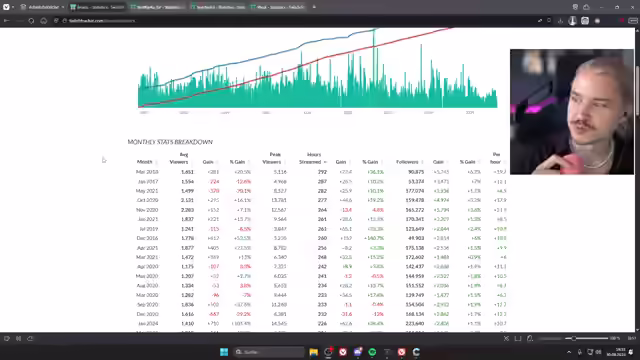Select the Nov 2020 month cell
Viewport: 640px width, 360px height.
pos(147,210)
